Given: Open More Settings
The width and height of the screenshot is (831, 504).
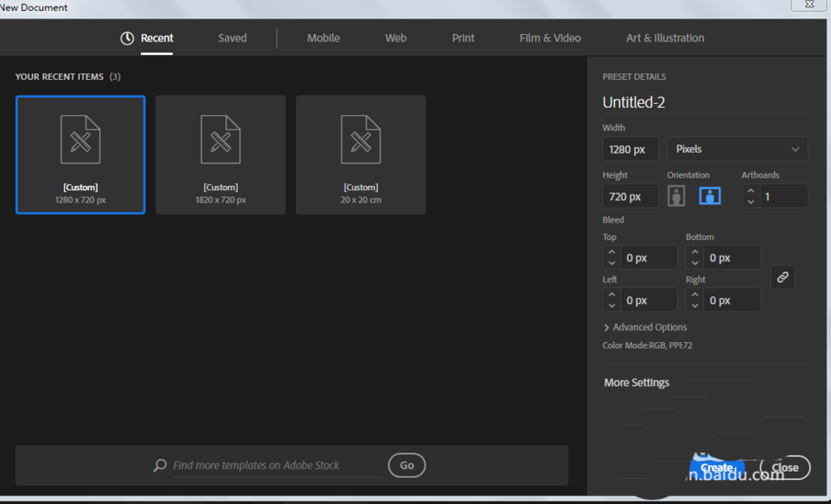Looking at the screenshot, I should click(x=637, y=382).
